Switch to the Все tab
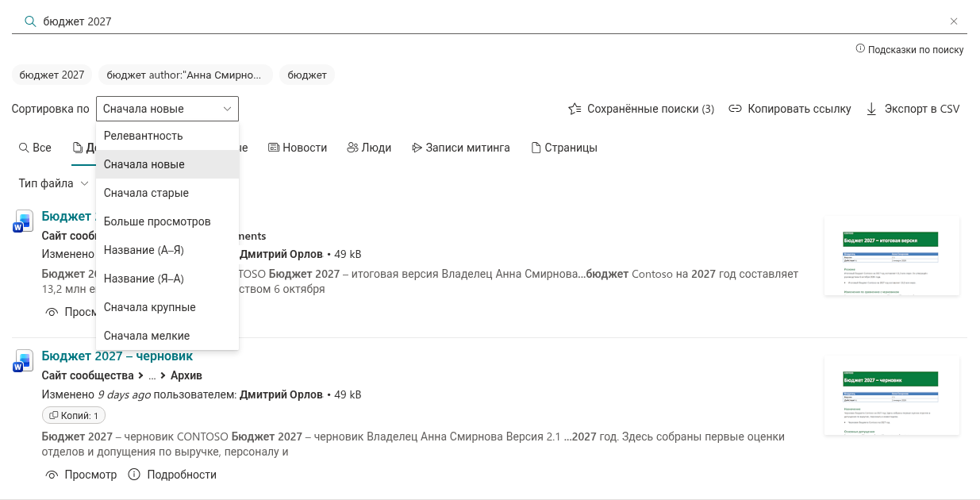The image size is (980, 500). click(x=35, y=148)
